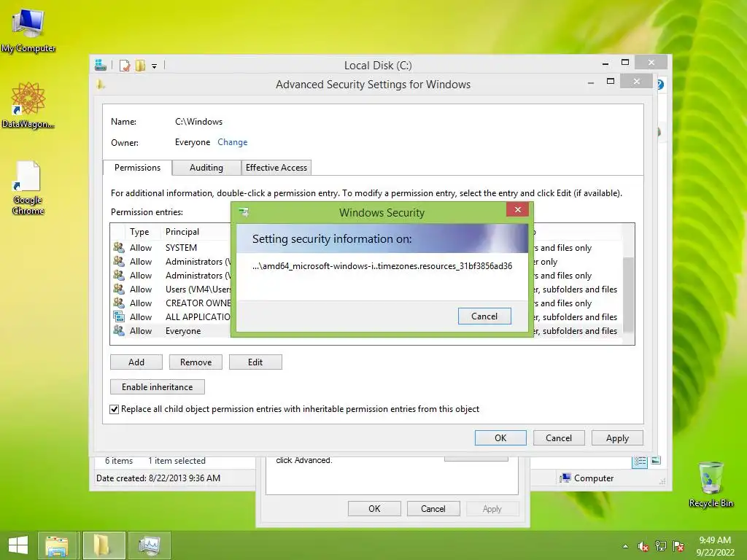Open Customize Quick Access Toolbar dropdown
Screen dimensions: 747x560
[155, 66]
